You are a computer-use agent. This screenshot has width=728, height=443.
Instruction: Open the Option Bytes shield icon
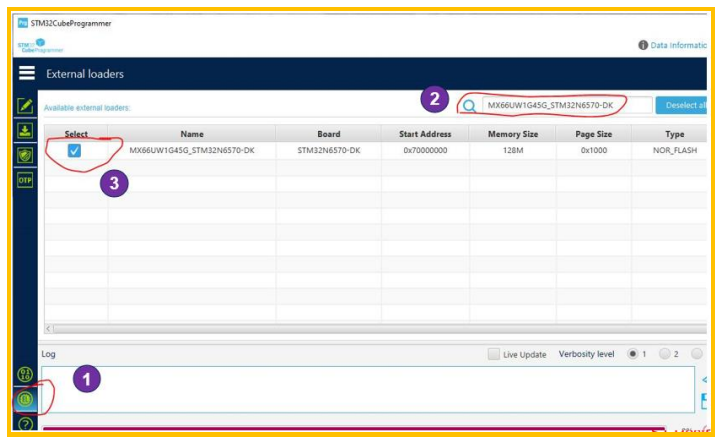pos(25,155)
